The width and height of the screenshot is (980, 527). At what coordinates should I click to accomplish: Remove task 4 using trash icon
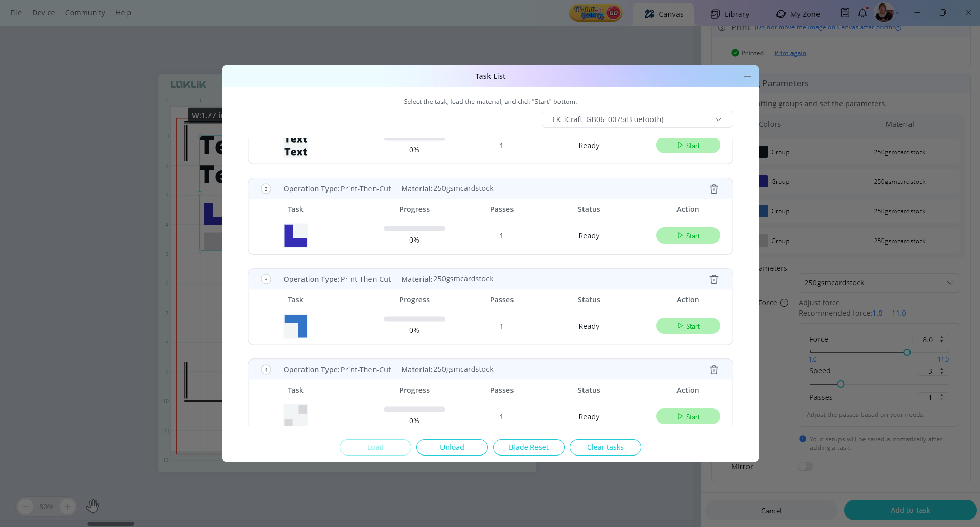pyautogui.click(x=714, y=370)
